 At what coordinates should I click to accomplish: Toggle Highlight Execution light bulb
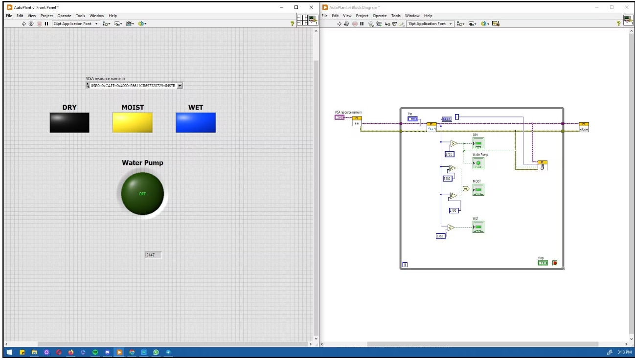(x=370, y=23)
